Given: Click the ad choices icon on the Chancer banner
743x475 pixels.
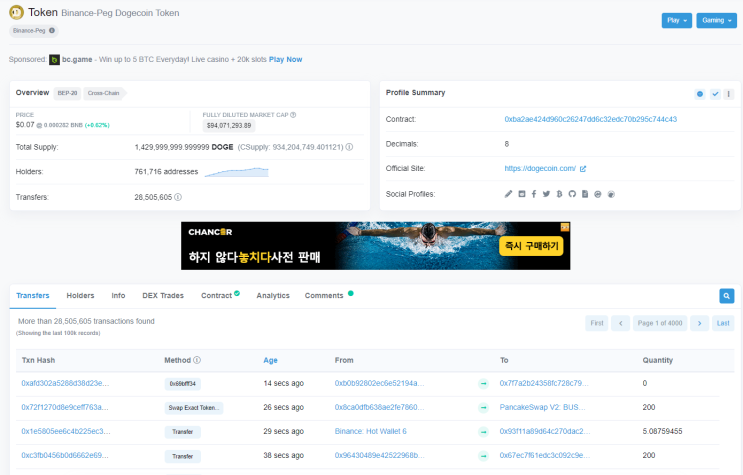Looking at the screenshot, I should 565,227.
